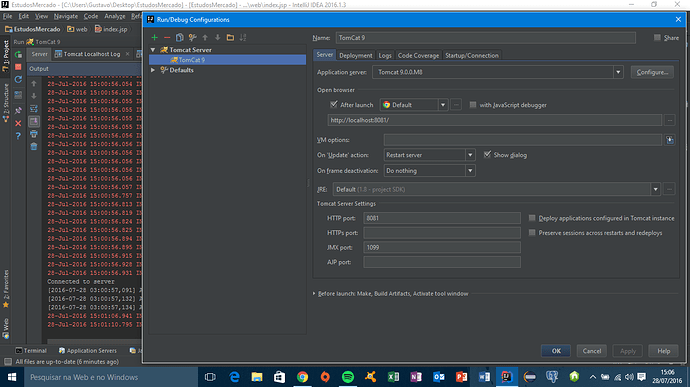Copy the configuration using the copy icon
The width and height of the screenshot is (690, 387).
click(x=180, y=38)
